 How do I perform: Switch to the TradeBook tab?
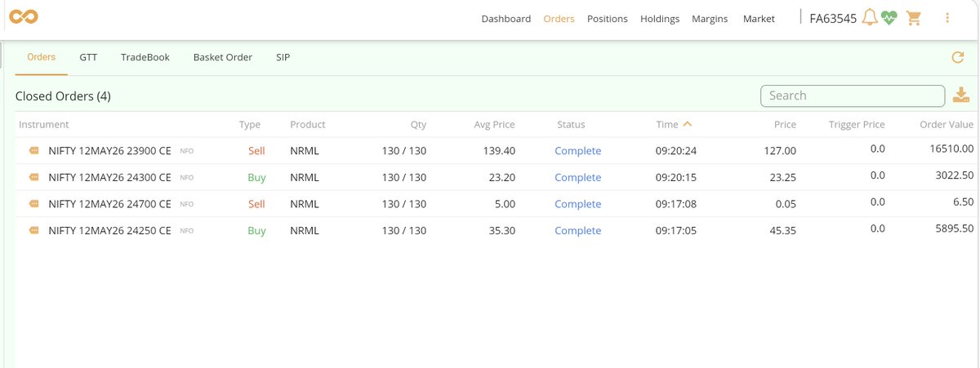(145, 57)
